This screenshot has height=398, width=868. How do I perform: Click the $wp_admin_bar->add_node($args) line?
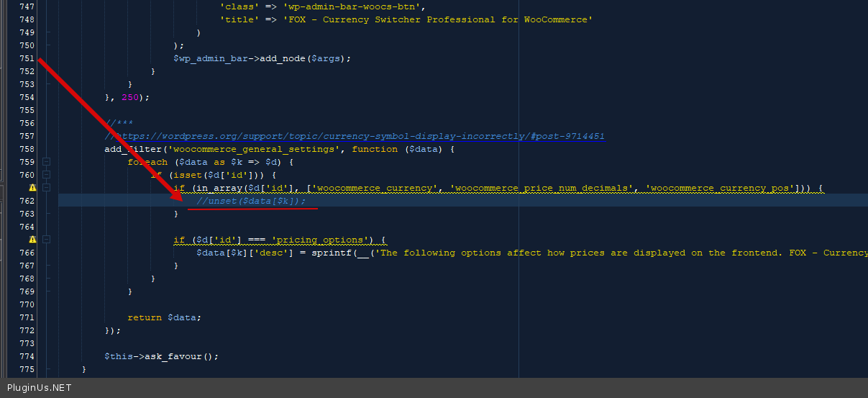(x=262, y=58)
